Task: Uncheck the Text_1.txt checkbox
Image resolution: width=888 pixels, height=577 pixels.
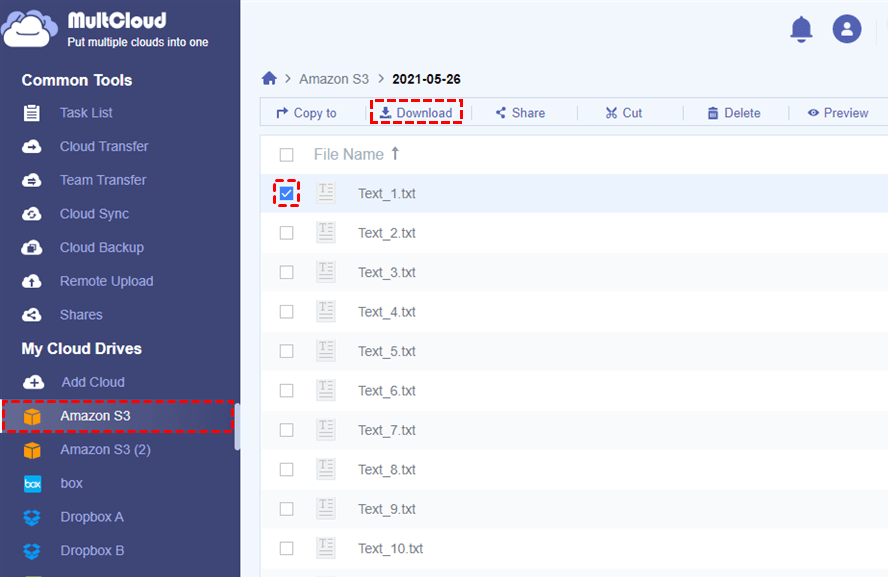Action: click(287, 194)
